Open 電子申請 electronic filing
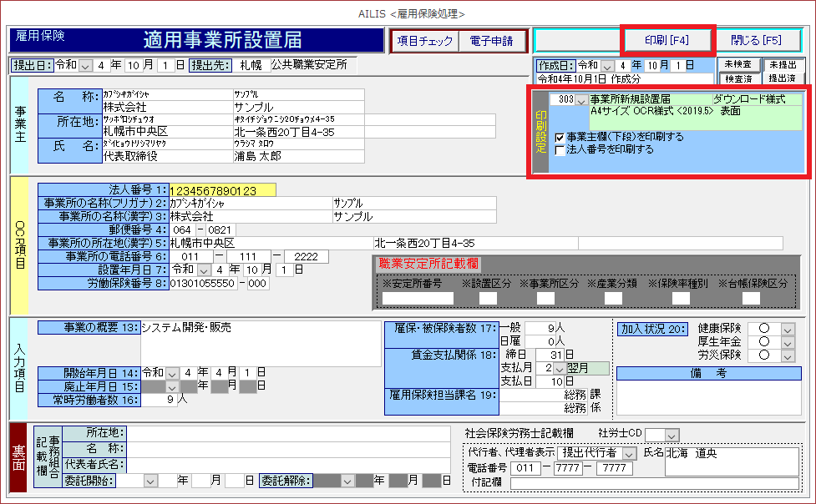Image resolution: width=816 pixels, height=504 pixels. pyautogui.click(x=493, y=41)
